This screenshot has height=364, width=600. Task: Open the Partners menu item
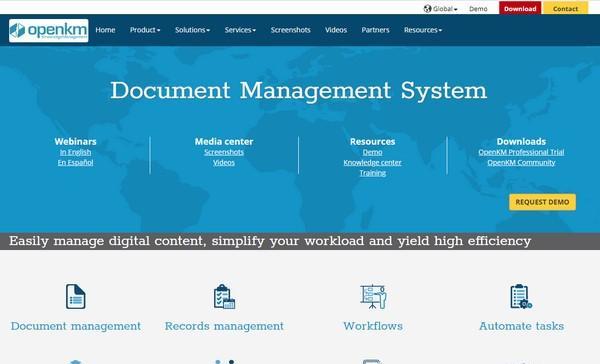[x=375, y=30]
